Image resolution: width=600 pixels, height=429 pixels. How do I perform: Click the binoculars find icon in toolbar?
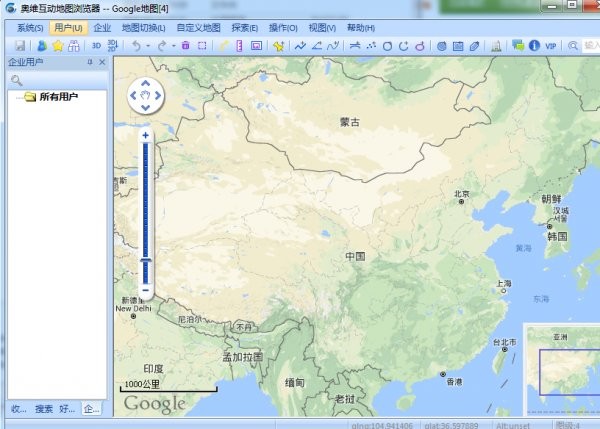pos(73,46)
